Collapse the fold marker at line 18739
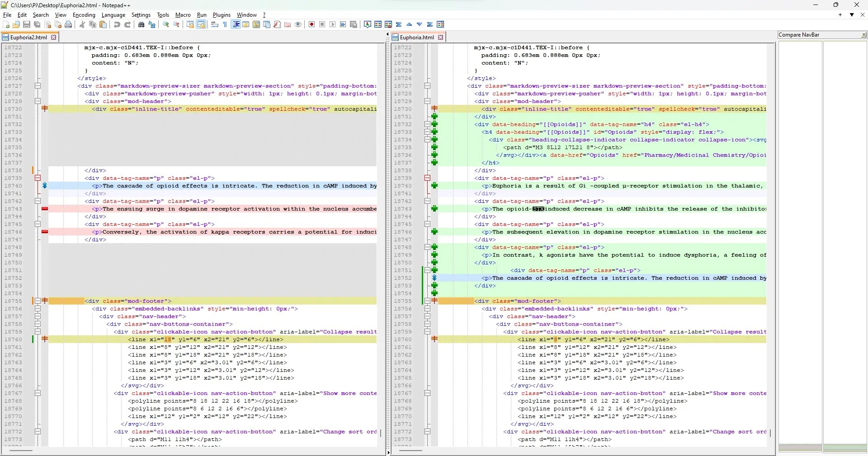This screenshot has height=456, width=868. pyautogui.click(x=38, y=178)
